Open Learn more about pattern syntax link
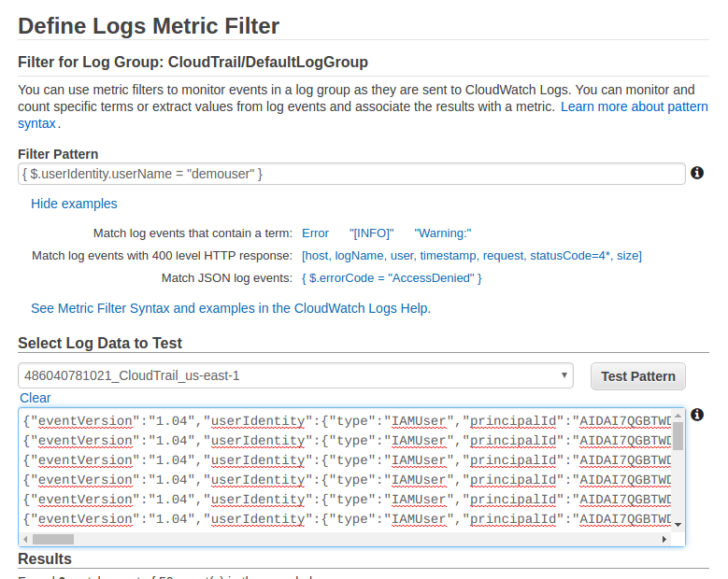 (x=634, y=107)
